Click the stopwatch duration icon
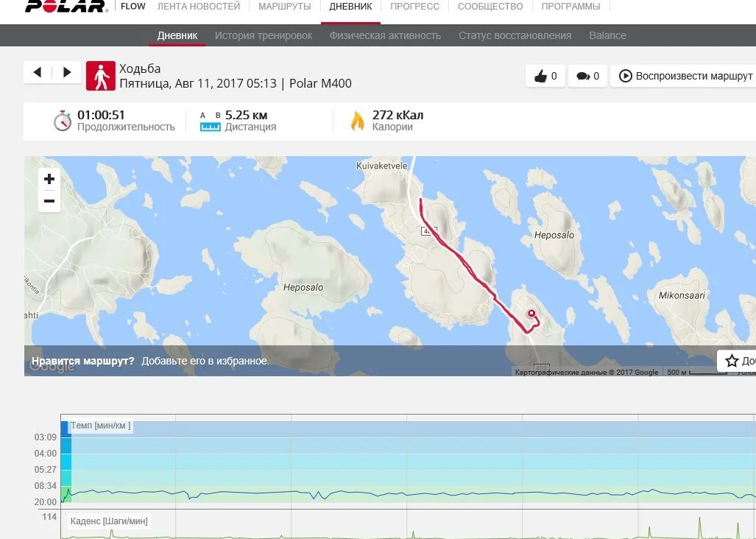The width and height of the screenshot is (756, 539). pos(62,121)
